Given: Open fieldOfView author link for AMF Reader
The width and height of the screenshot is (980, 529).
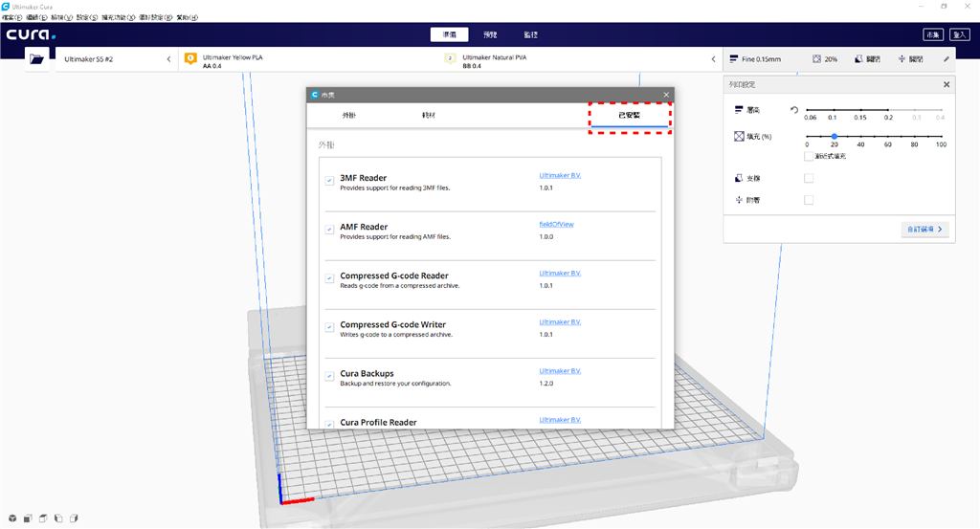Looking at the screenshot, I should click(556, 225).
